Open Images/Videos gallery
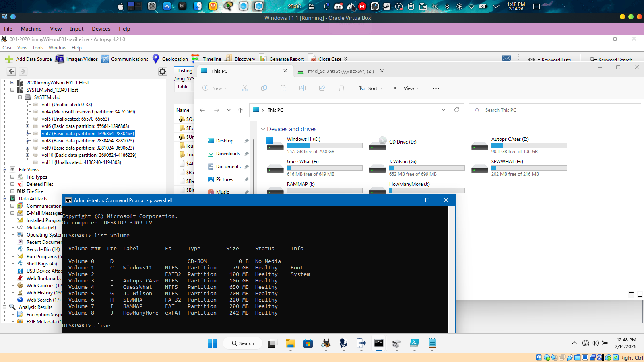Screen dimensions: 644x362 click(x=76, y=59)
